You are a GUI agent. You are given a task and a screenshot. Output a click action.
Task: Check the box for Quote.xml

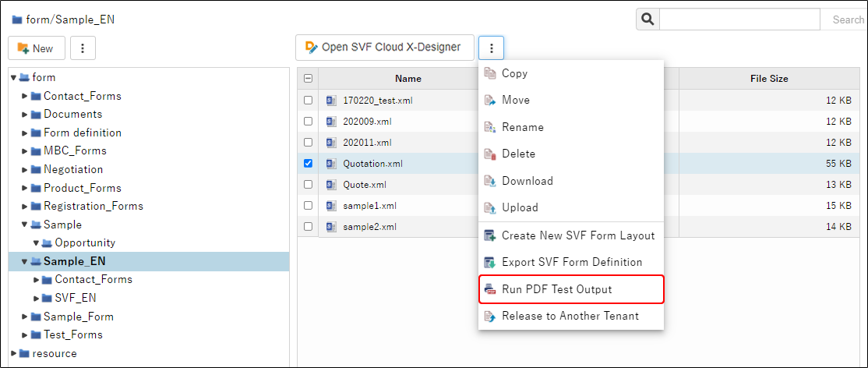(309, 185)
